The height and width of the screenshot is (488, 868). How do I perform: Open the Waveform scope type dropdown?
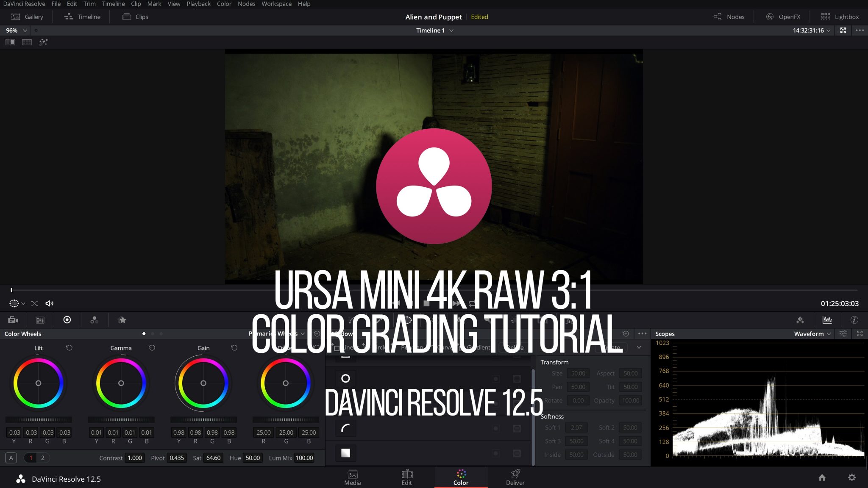(x=812, y=334)
